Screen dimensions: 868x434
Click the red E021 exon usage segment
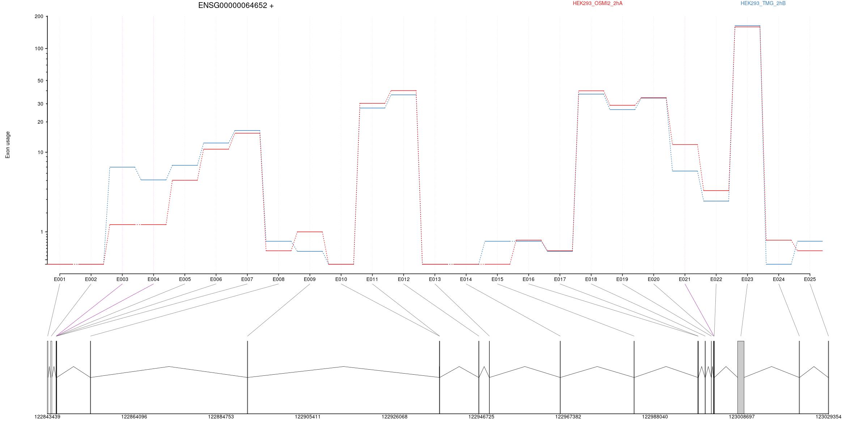click(685, 145)
